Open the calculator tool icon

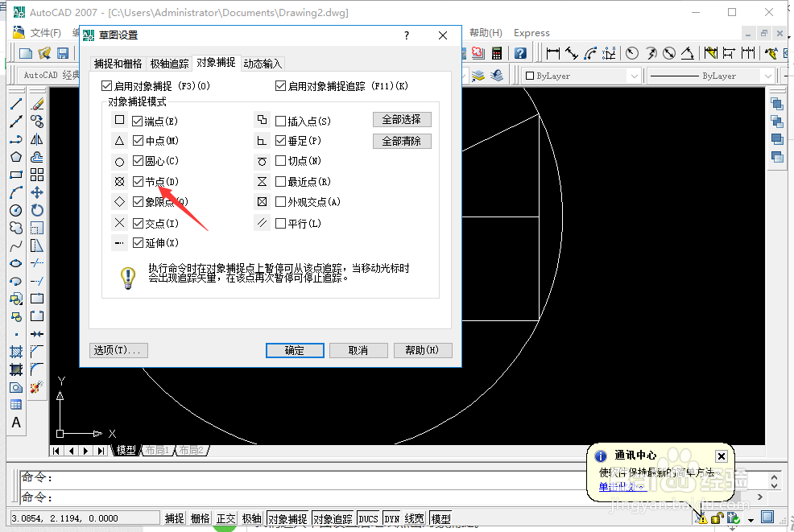pyautogui.click(x=497, y=53)
